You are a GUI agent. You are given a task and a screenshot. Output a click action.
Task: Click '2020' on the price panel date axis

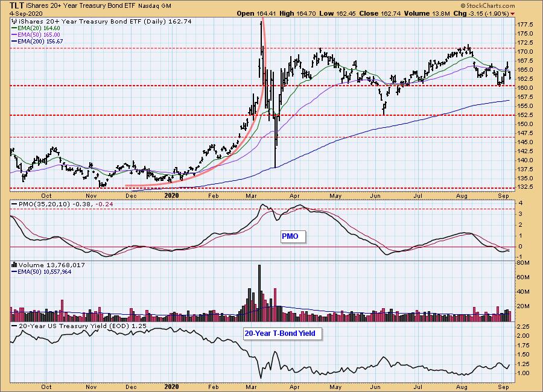pos(171,195)
